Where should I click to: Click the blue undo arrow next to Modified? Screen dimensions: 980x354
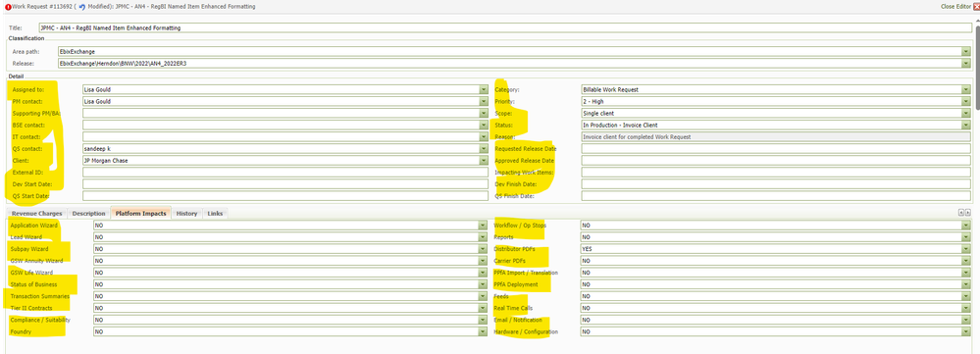click(x=81, y=6)
